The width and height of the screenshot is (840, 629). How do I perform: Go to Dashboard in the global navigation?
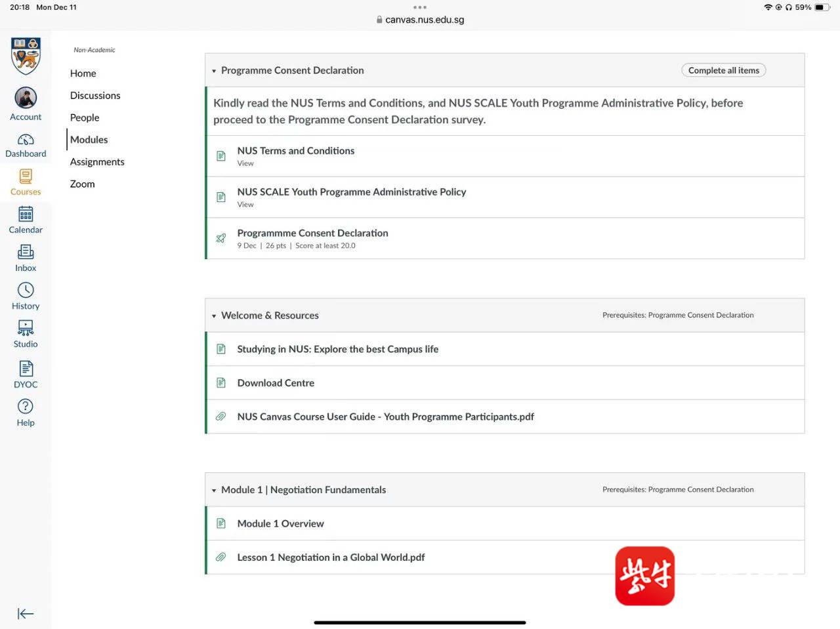pyautogui.click(x=26, y=146)
